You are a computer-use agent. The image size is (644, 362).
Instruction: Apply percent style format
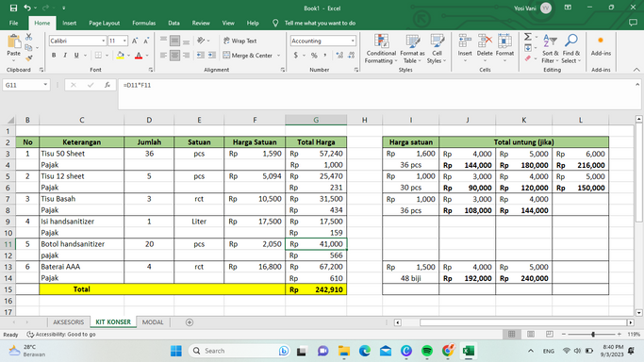pos(314,55)
